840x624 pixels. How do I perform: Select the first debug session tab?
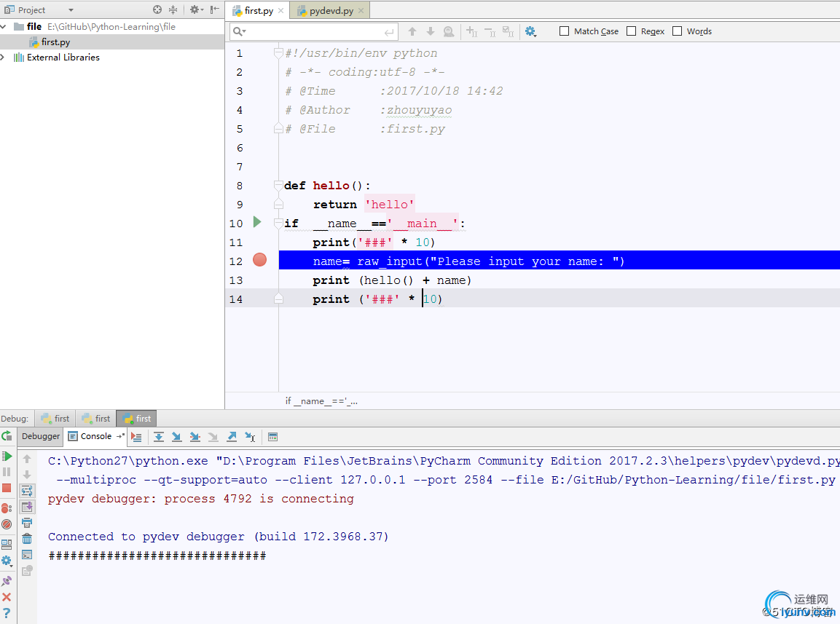point(55,419)
